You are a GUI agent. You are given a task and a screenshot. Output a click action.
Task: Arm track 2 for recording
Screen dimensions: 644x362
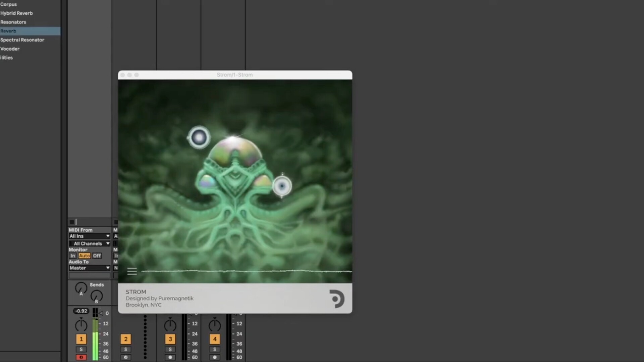point(126,357)
